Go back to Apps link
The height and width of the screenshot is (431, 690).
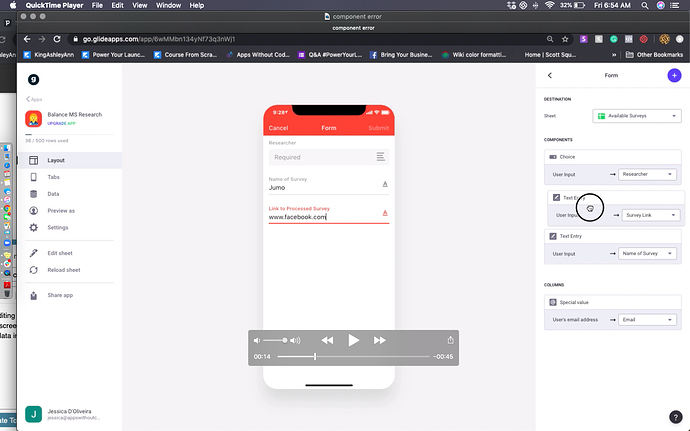click(x=34, y=99)
